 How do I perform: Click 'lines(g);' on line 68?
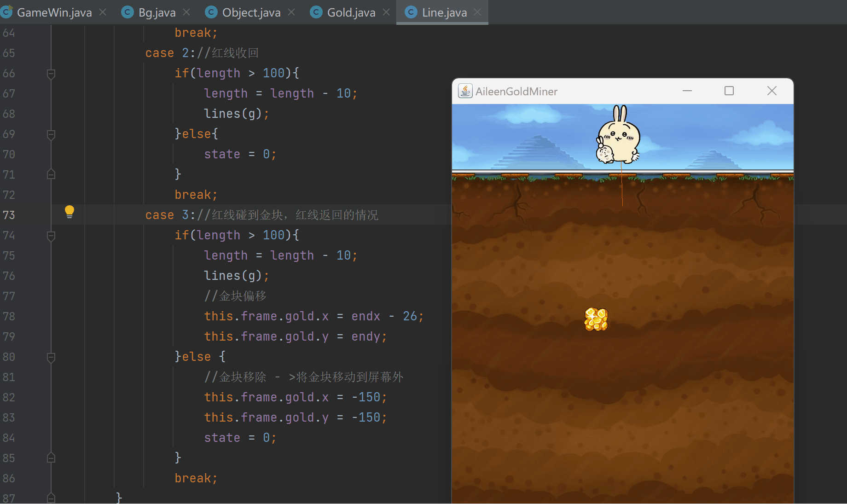click(x=237, y=114)
